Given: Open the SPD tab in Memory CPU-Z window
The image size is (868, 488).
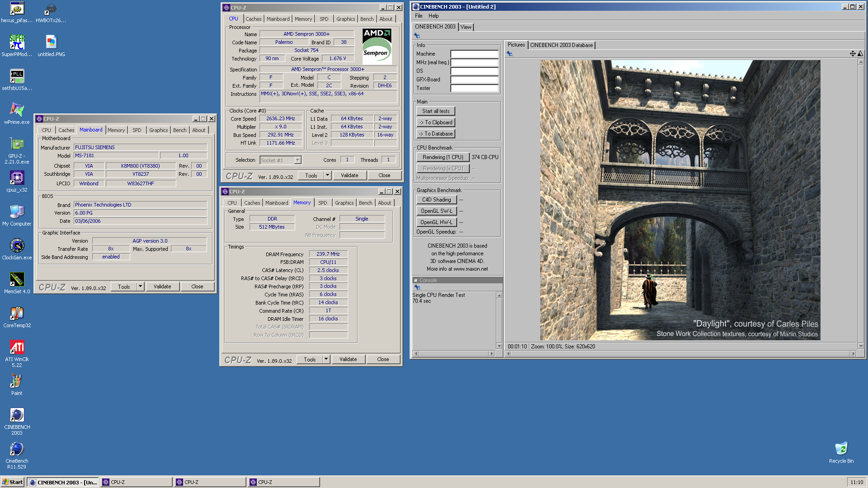Looking at the screenshot, I should pos(322,203).
